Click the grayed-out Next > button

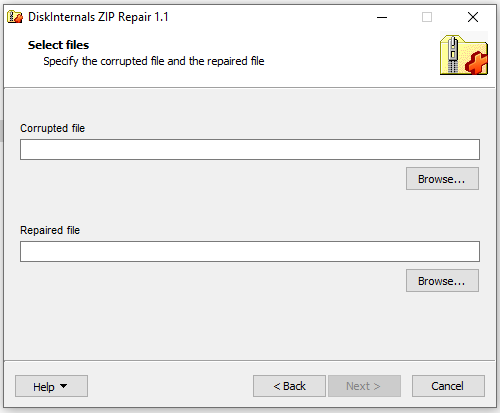tap(364, 386)
